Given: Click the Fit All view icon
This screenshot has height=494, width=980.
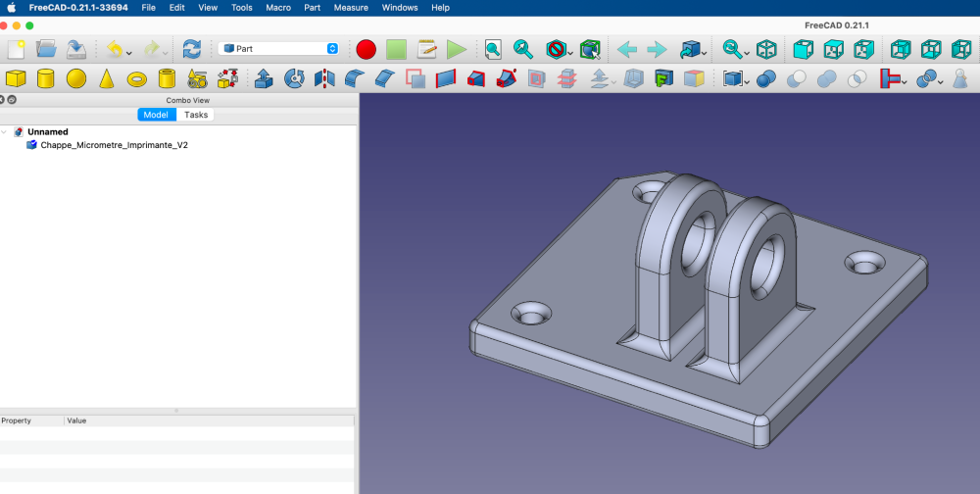Looking at the screenshot, I should pyautogui.click(x=493, y=48).
